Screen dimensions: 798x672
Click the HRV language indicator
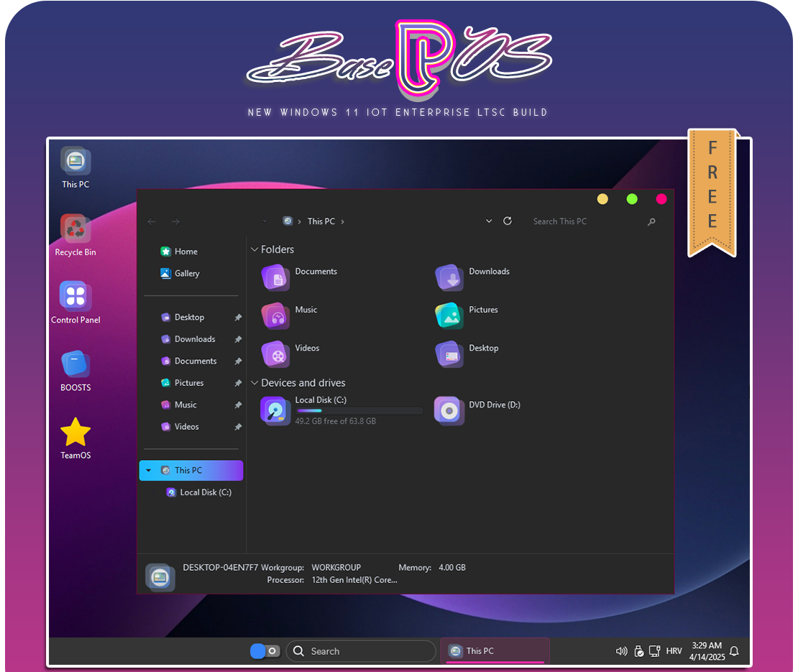[x=674, y=651]
